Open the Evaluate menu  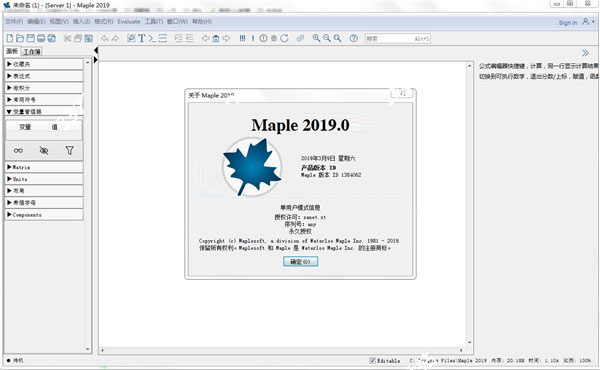129,21
